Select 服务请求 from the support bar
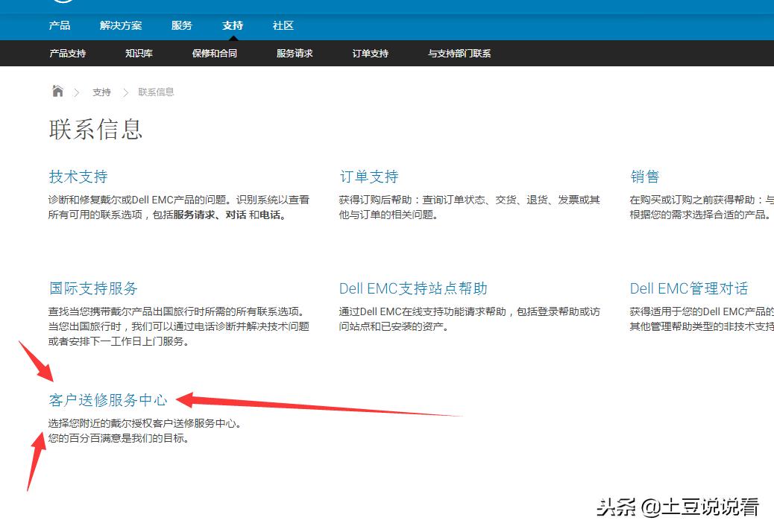The width and height of the screenshot is (774, 532). pos(294,53)
